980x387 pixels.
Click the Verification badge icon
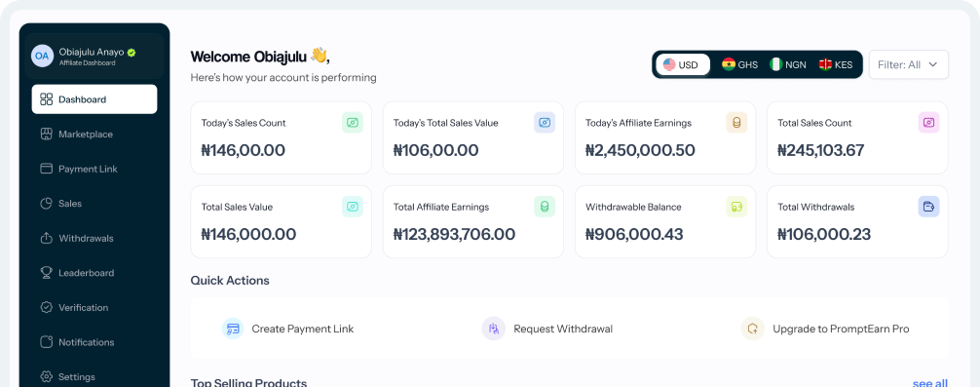pos(46,308)
